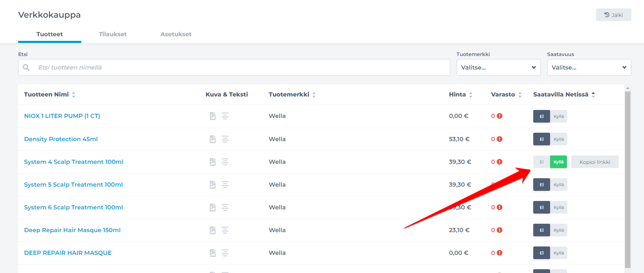Toggle online availability for DEEP REPAIR HAIR MASQUE
The height and width of the screenshot is (273, 644).
pos(550,253)
